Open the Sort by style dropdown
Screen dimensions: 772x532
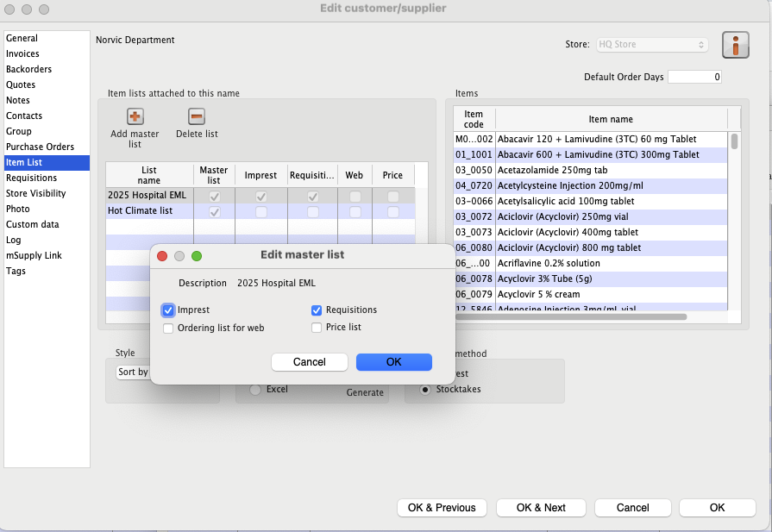coord(134,372)
